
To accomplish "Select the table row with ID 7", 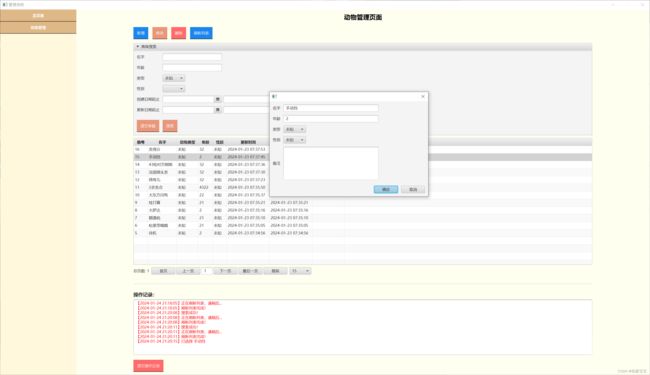I will (363, 218).
